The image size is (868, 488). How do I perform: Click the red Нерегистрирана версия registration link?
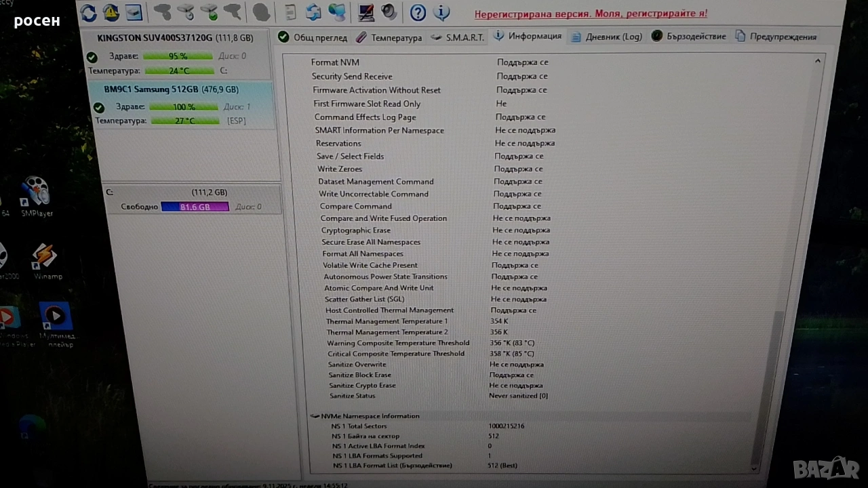590,14
